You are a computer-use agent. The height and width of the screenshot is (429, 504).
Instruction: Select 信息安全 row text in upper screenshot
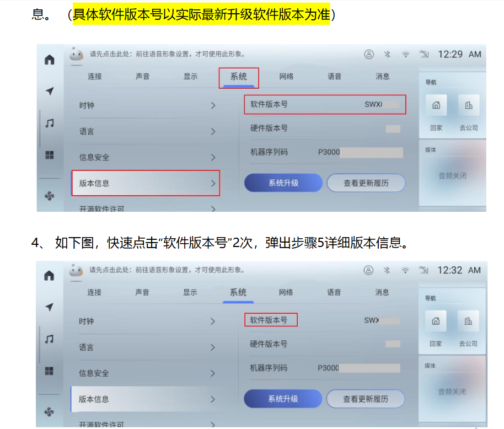[94, 158]
